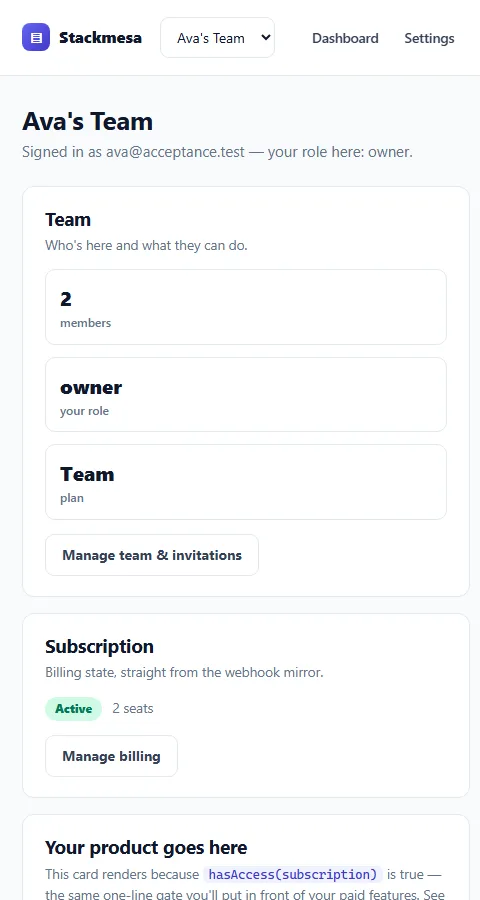The width and height of the screenshot is (480, 900).
Task: Click the 2 seats label
Action: click(x=133, y=709)
